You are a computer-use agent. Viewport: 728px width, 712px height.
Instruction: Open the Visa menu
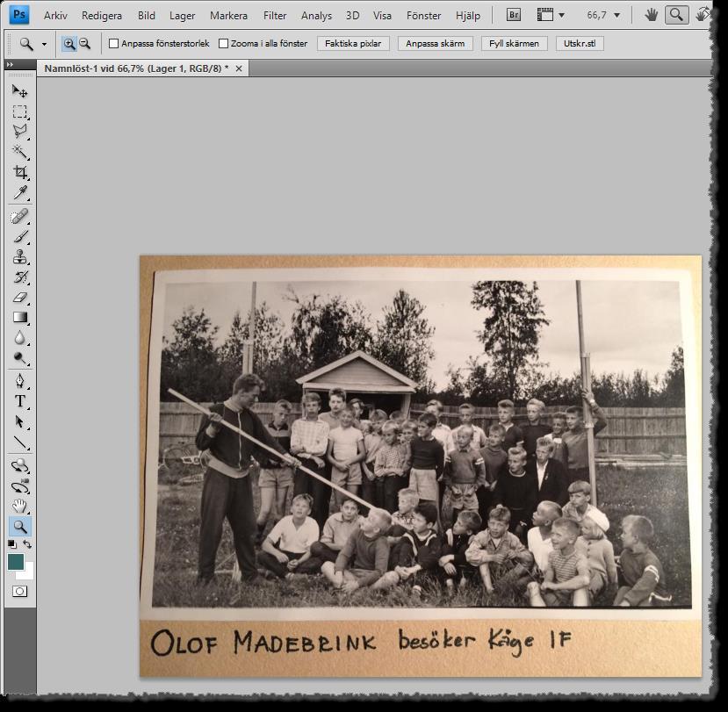coord(382,16)
